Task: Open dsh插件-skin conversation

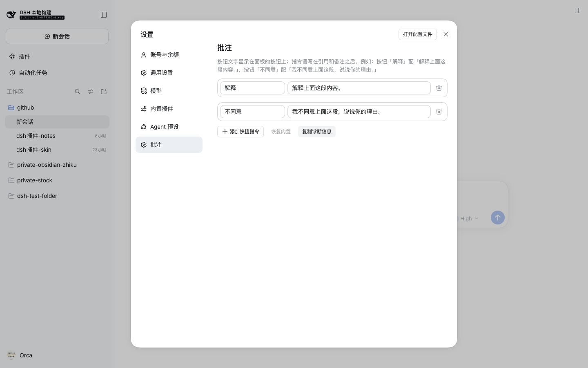Action: click(57, 150)
